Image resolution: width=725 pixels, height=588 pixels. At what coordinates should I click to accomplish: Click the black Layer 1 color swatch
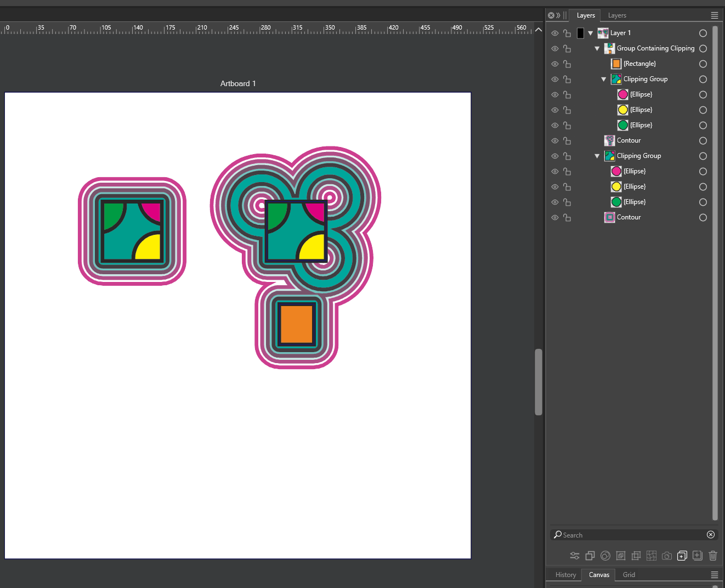pos(580,33)
